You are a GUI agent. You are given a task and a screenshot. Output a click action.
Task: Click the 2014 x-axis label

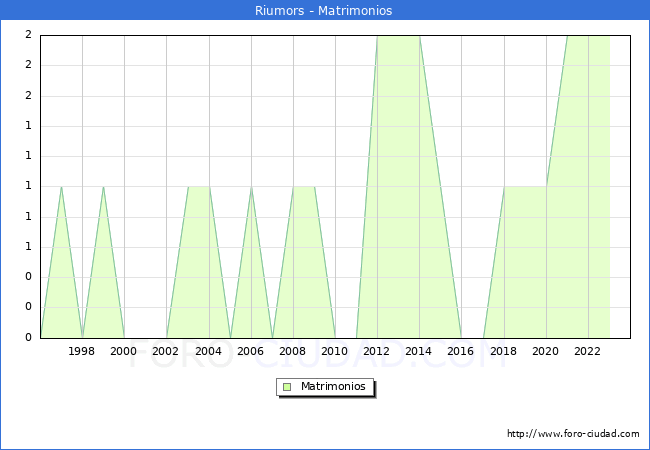[418, 351]
